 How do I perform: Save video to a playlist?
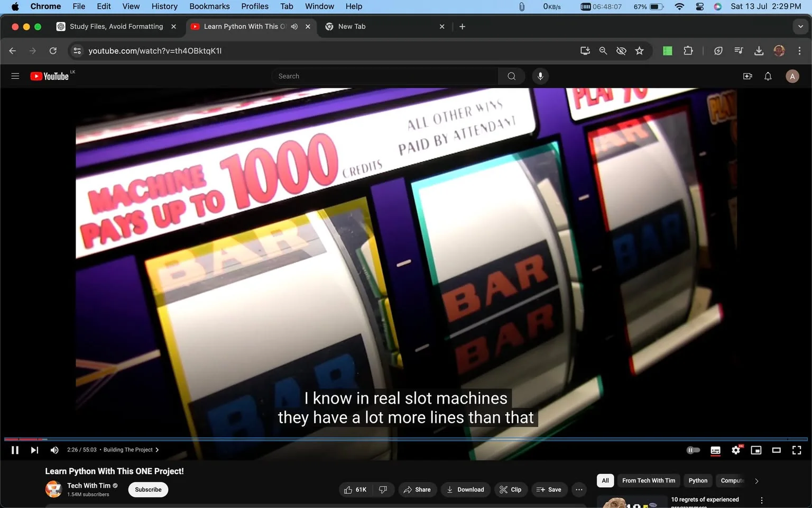(x=549, y=489)
